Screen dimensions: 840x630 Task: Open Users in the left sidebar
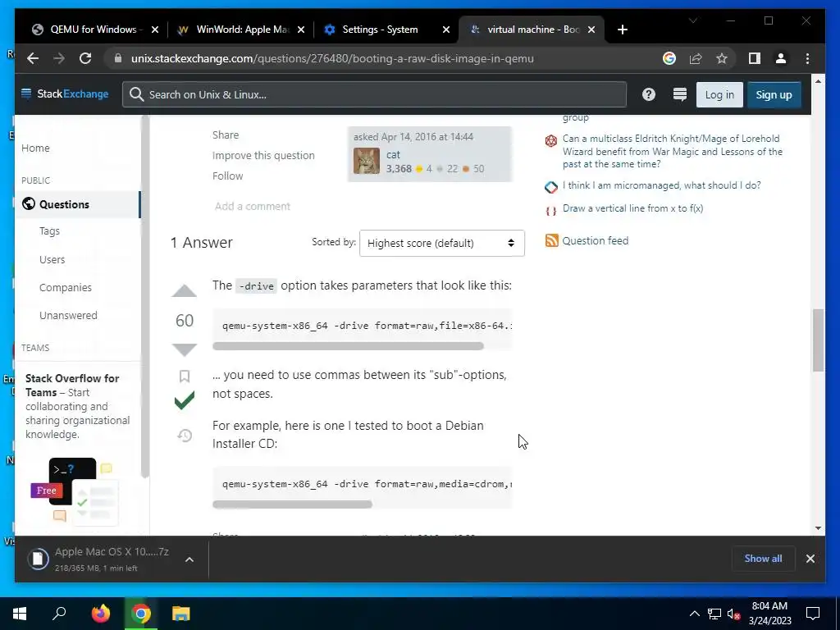coord(52,259)
